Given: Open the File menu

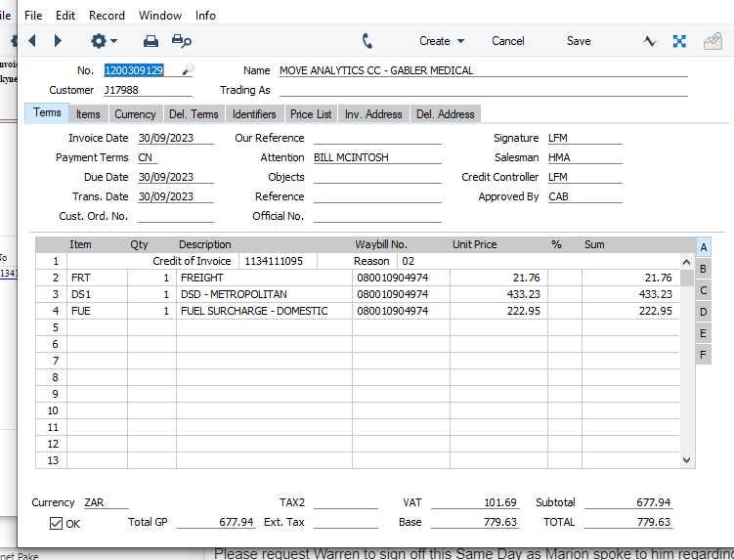Looking at the screenshot, I should [33, 16].
